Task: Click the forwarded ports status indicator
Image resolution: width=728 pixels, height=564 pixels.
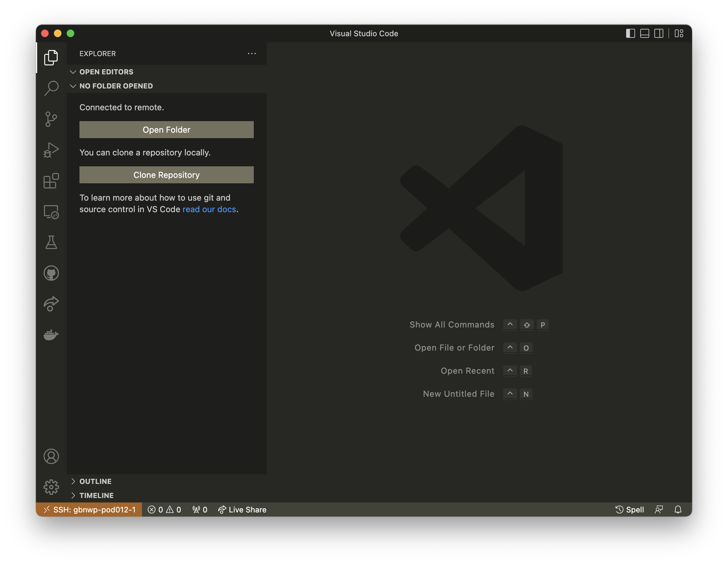Action: (x=200, y=509)
